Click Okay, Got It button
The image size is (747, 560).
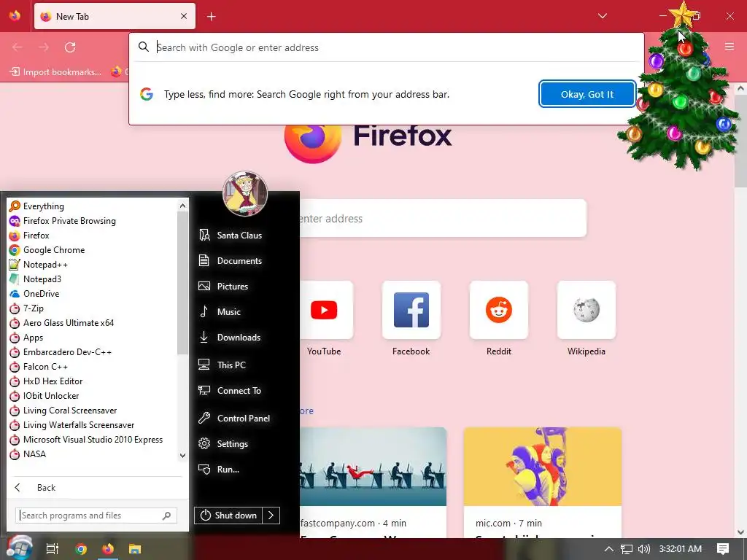tap(587, 94)
